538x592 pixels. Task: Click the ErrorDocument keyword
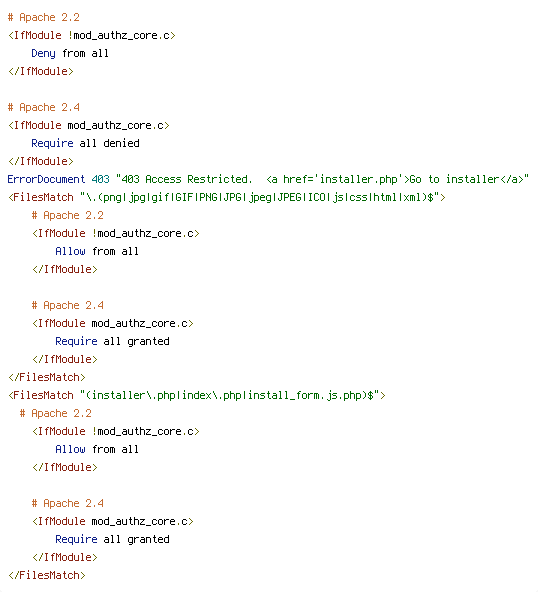(x=46, y=179)
